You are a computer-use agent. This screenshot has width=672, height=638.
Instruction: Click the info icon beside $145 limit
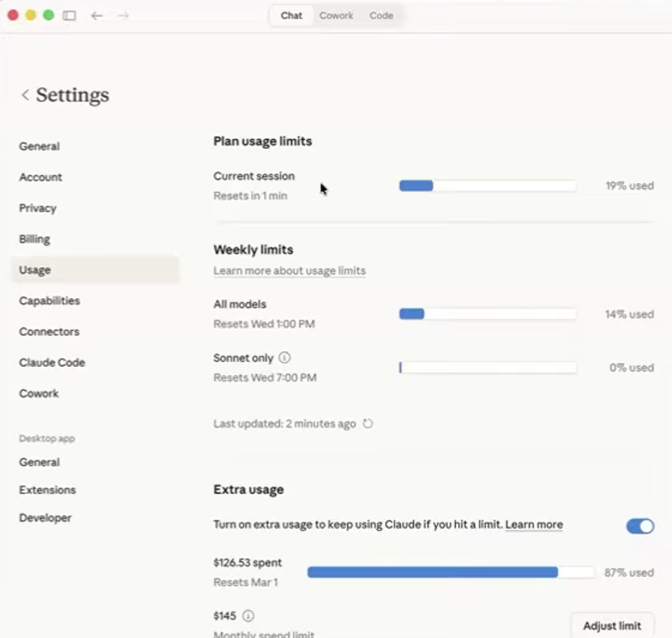pos(248,616)
